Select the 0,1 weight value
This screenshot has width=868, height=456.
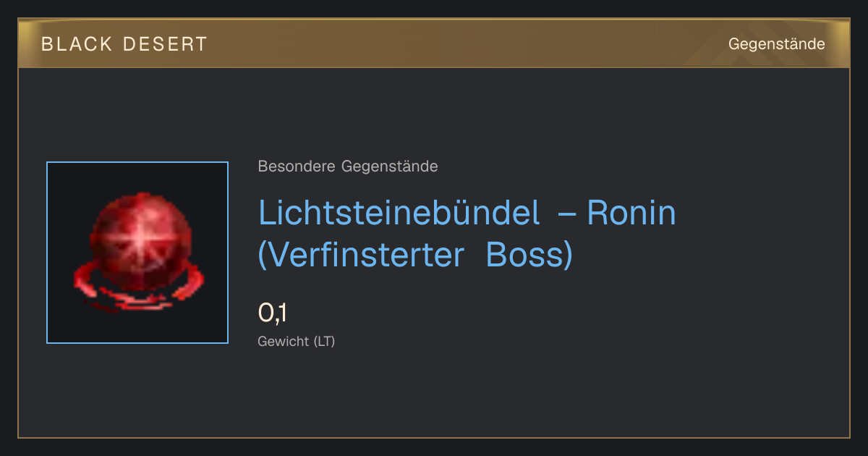point(273,313)
